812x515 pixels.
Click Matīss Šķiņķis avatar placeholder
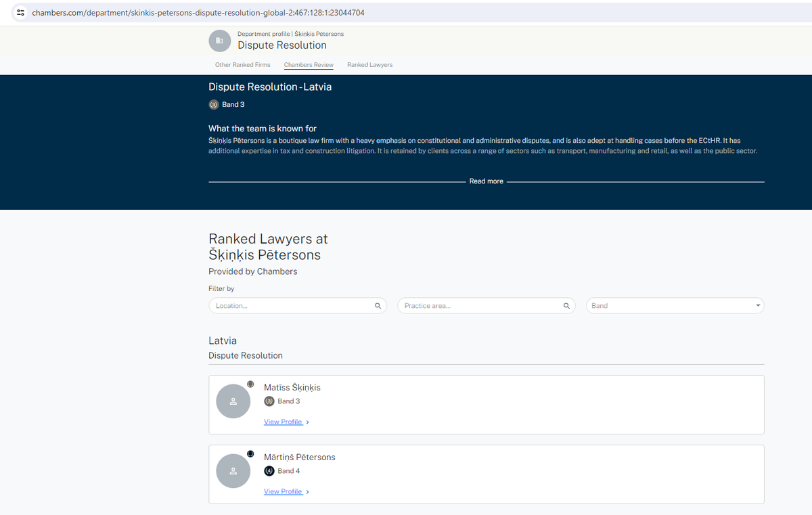pos(233,401)
